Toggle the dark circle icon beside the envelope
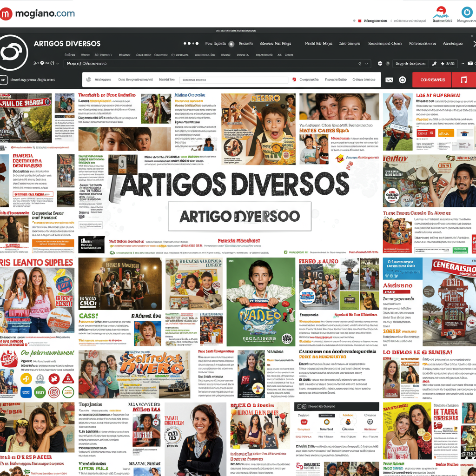This screenshot has width=476, height=476. tap(403, 79)
